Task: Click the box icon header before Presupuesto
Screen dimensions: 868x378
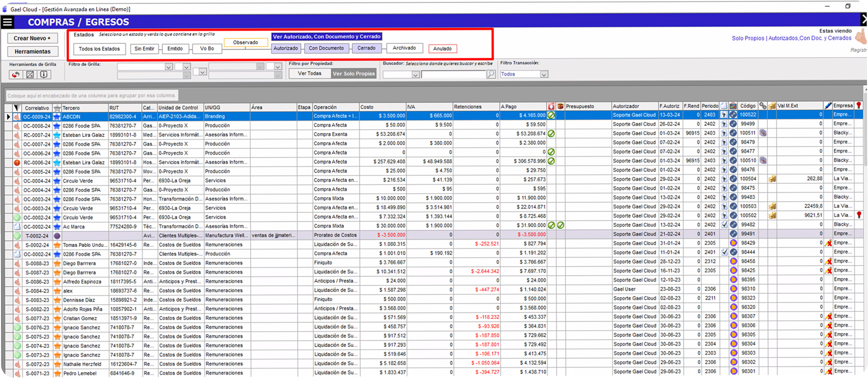Action: point(561,106)
